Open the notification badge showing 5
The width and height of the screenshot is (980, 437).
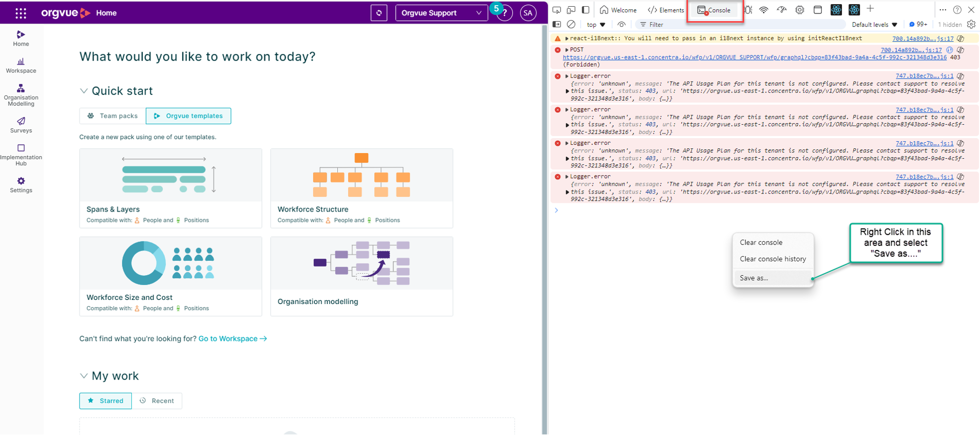pyautogui.click(x=496, y=8)
